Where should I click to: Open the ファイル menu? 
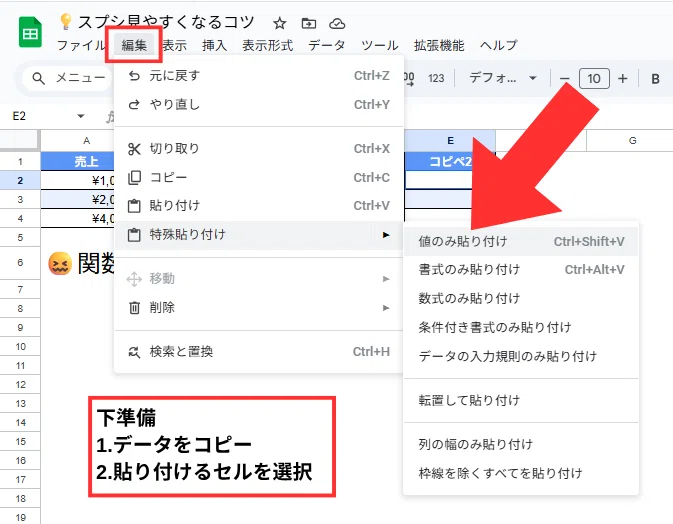[x=81, y=45]
